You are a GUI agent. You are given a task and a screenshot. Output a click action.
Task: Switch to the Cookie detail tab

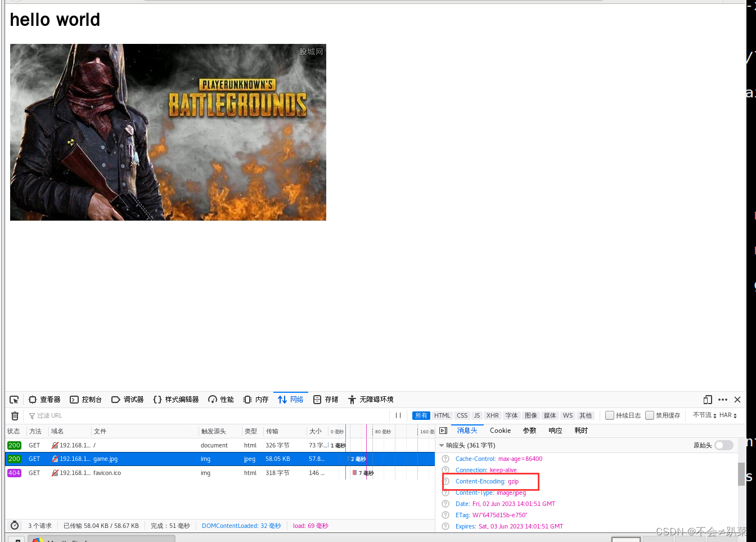[x=500, y=431]
